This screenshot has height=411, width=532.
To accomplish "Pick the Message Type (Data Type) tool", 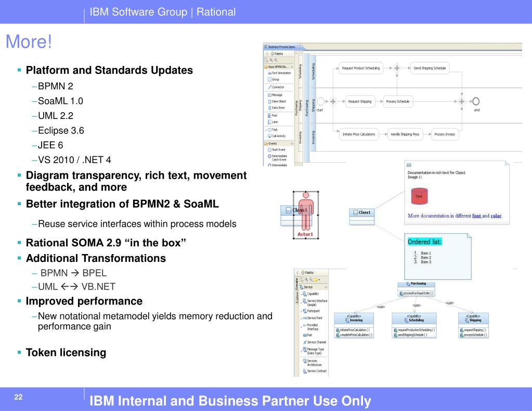I will tap(314, 351).
